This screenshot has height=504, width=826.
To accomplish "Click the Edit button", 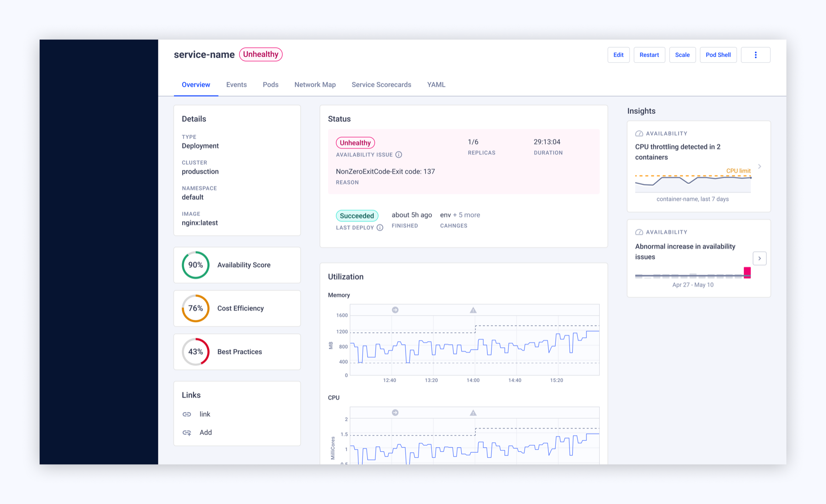I will pos(619,55).
